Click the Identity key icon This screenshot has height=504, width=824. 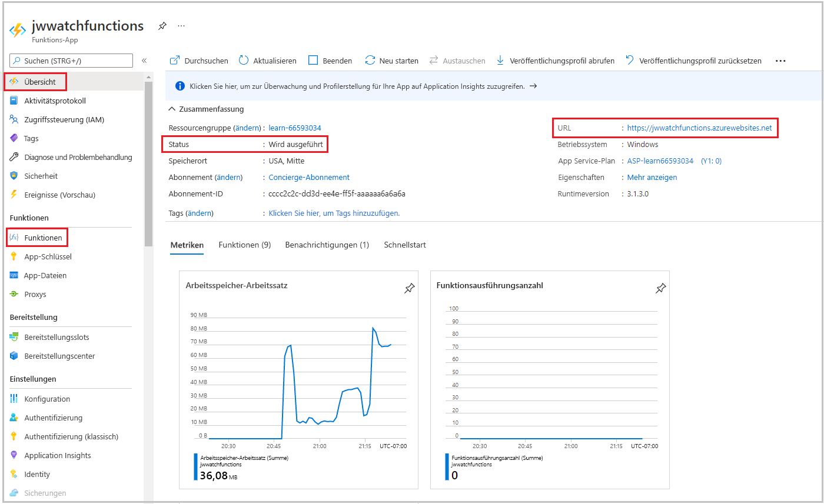coord(14,474)
